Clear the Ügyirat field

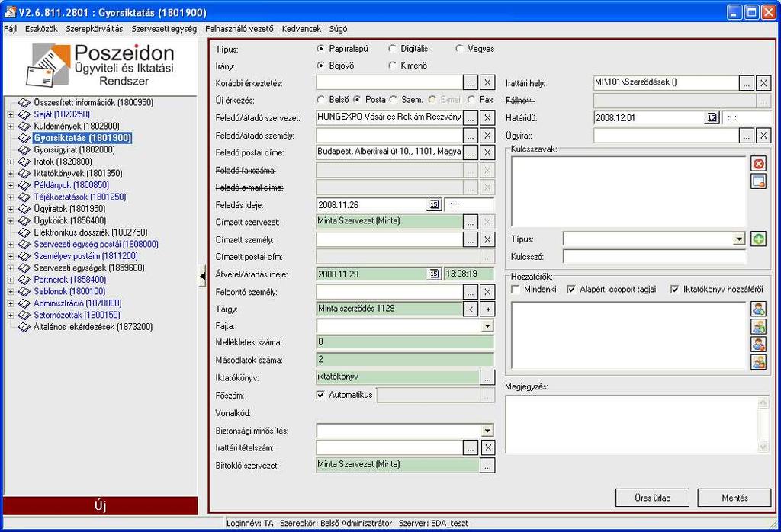pyautogui.click(x=763, y=136)
